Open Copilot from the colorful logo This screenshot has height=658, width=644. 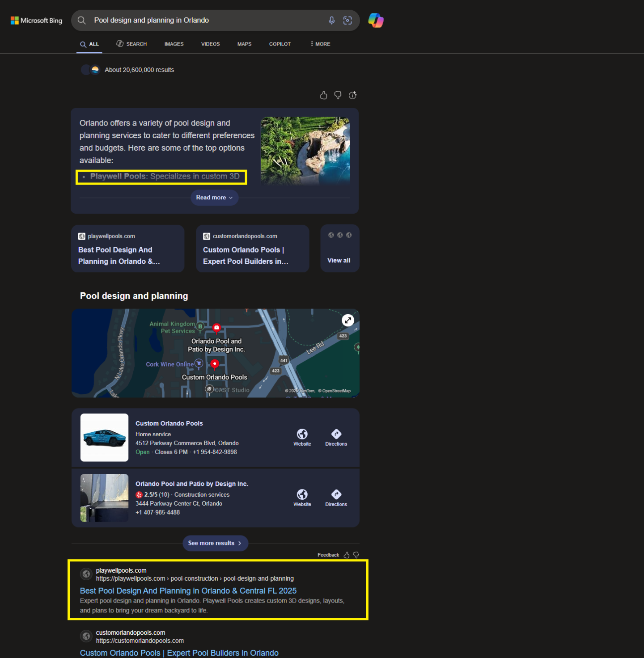tap(376, 21)
